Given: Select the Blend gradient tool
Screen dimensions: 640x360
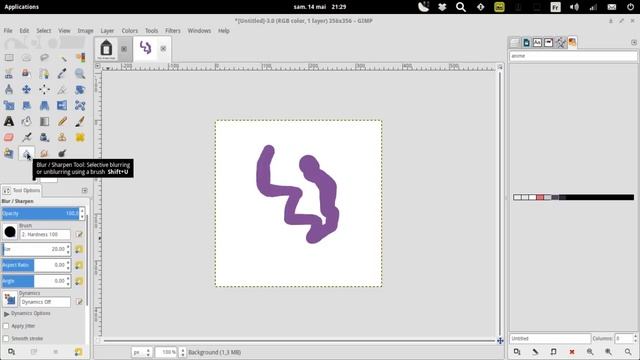Looking at the screenshot, I should pyautogui.click(x=44, y=122).
